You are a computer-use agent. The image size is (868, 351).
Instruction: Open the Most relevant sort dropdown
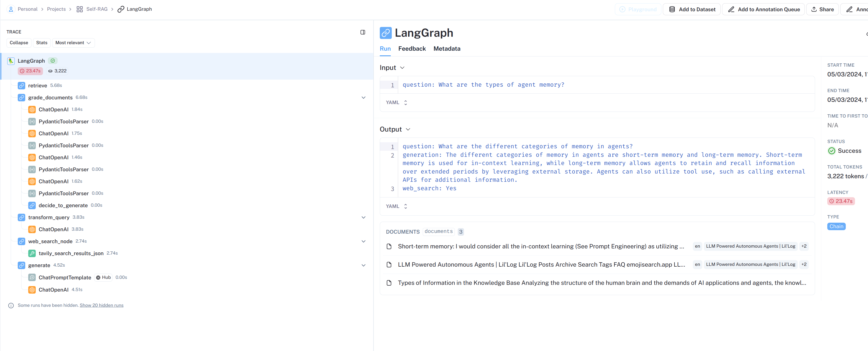[x=73, y=43]
